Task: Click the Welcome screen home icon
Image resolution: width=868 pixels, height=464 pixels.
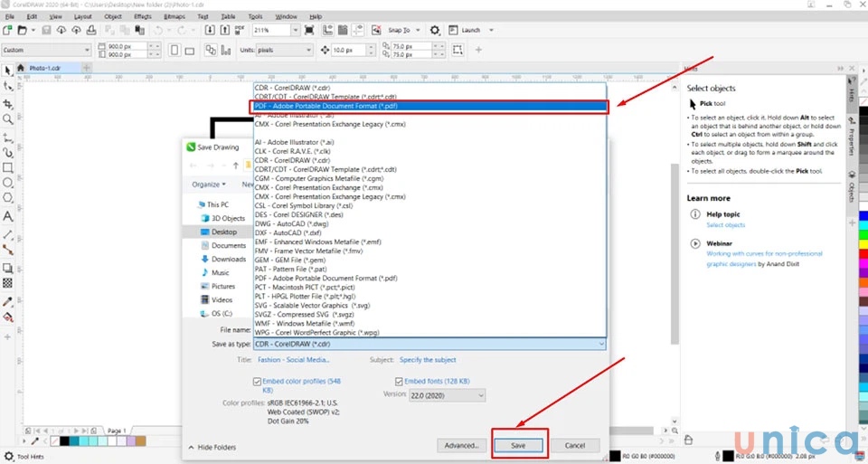Action: click(21, 68)
